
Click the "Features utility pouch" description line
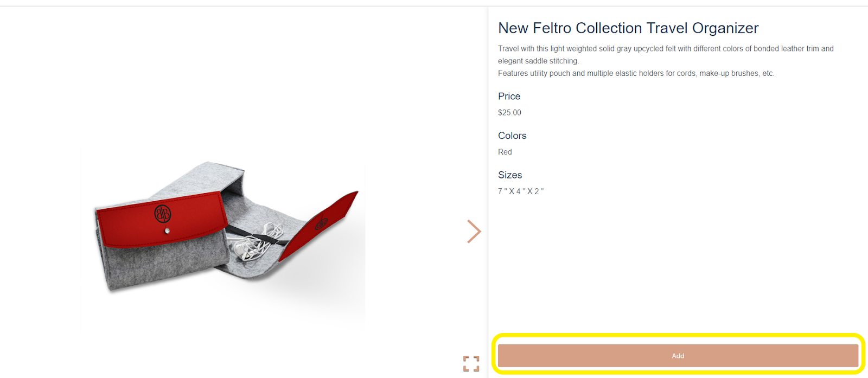point(636,73)
